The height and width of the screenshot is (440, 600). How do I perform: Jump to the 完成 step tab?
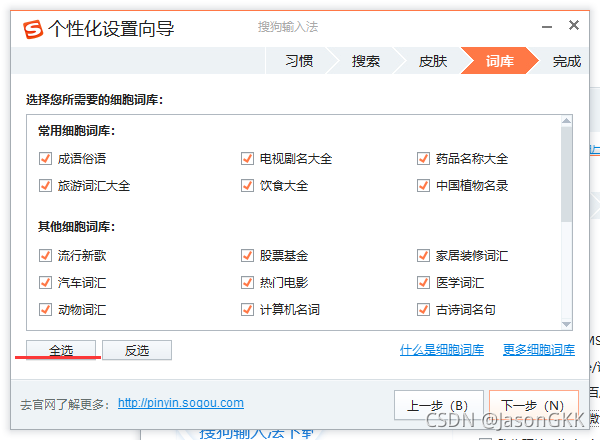tap(566, 61)
